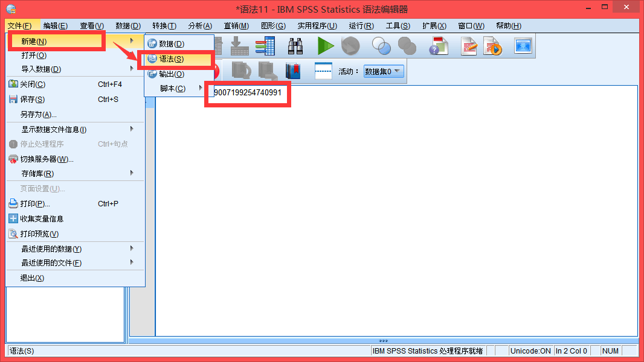Click the dashed line split icon

pyautogui.click(x=323, y=71)
